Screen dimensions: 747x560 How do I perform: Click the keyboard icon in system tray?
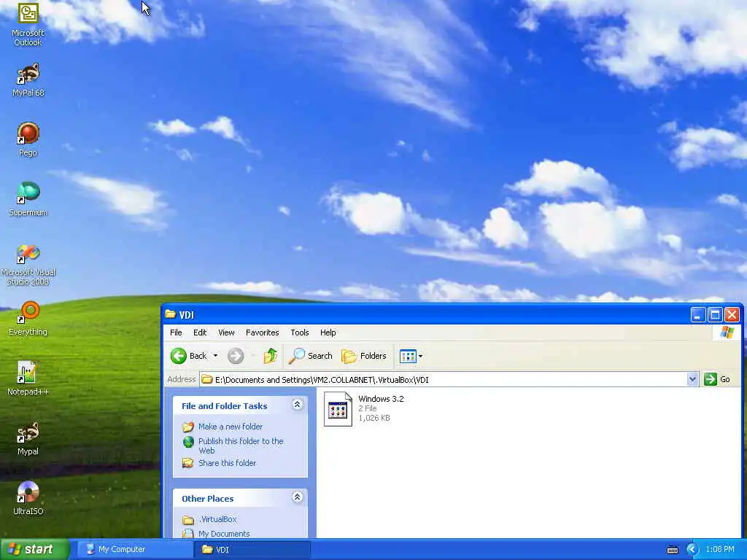(672, 550)
